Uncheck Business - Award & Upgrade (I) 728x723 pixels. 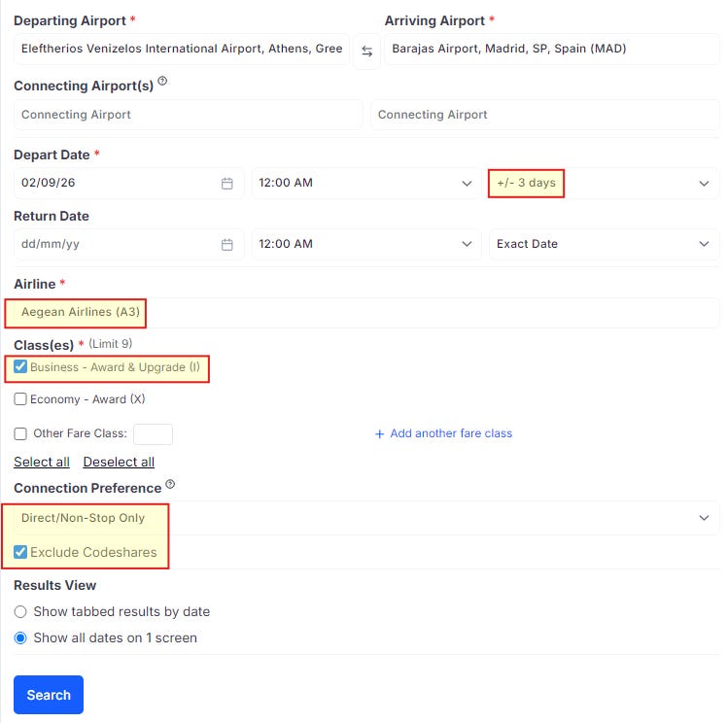coord(20,366)
